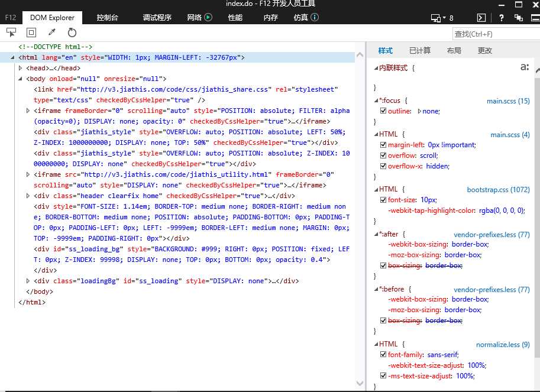This screenshot has width=540, height=392.
Task: Expand the iframe with frameBorder and FILTER style
Action: (28, 111)
